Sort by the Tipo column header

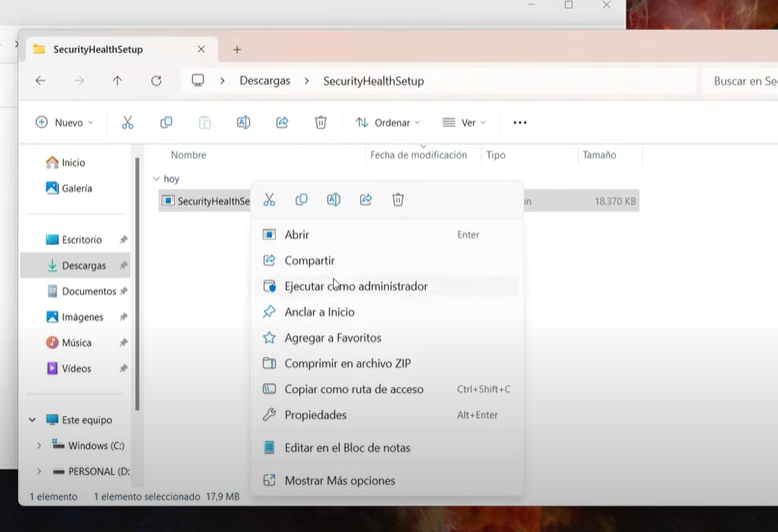coord(496,155)
